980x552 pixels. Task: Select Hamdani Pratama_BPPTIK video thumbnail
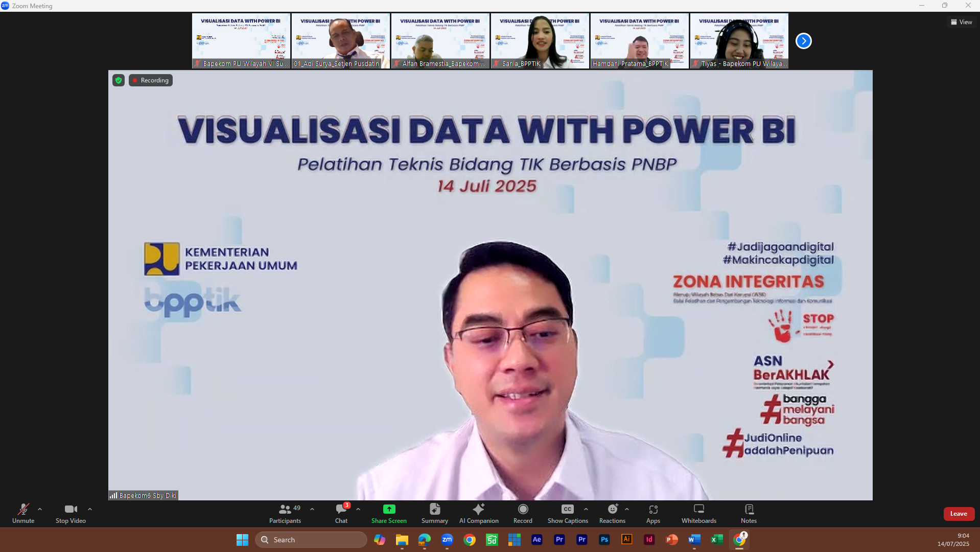click(639, 41)
